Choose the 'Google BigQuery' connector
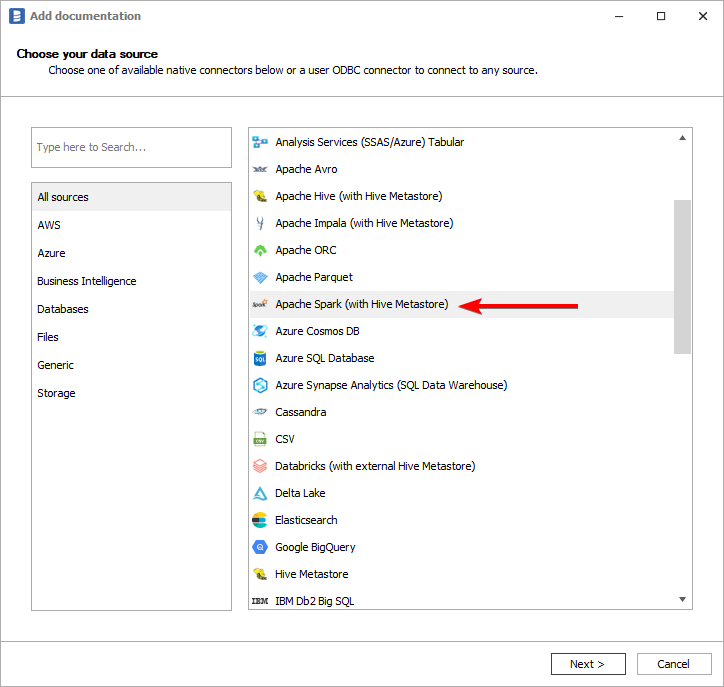Screen dimensions: 724x687 (462, 548)
